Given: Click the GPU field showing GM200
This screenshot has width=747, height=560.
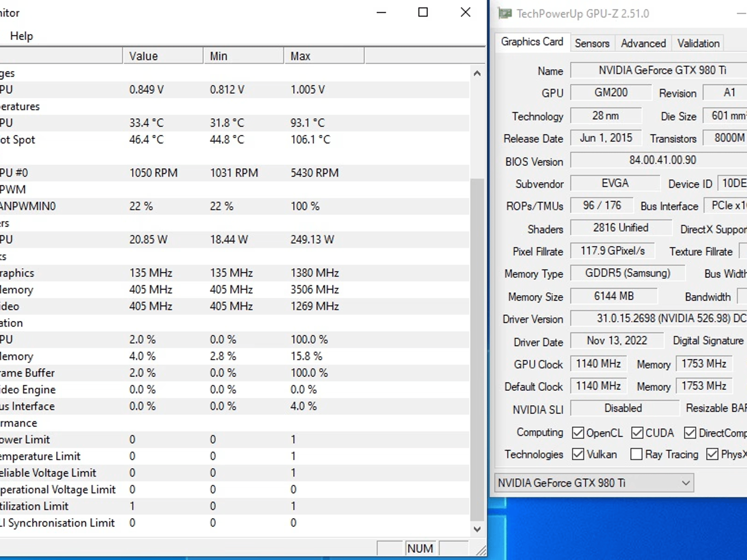Looking at the screenshot, I should coord(611,92).
